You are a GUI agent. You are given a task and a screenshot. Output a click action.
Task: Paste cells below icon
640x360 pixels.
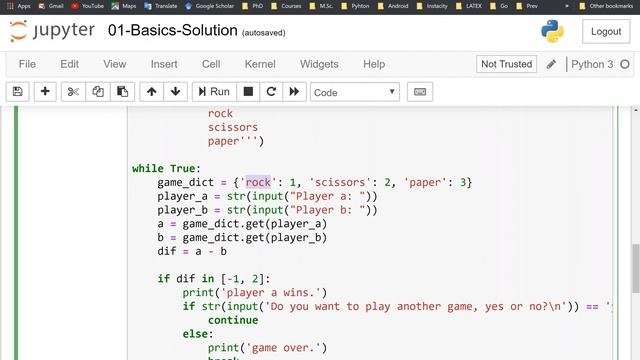122,91
